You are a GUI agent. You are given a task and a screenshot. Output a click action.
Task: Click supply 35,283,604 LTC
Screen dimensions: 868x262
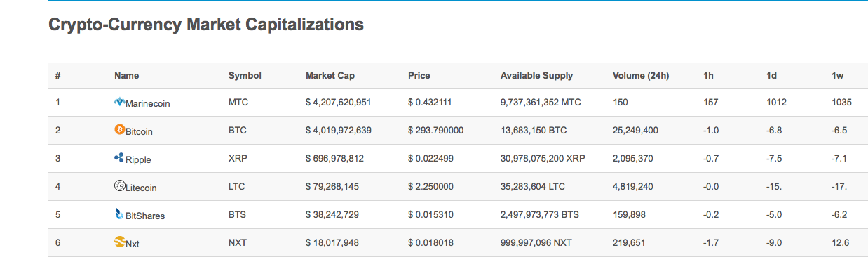(534, 186)
